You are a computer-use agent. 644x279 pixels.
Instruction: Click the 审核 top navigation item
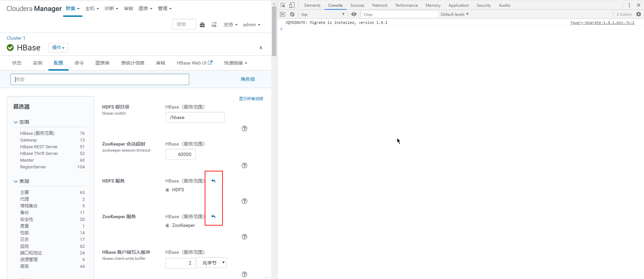[x=129, y=8]
